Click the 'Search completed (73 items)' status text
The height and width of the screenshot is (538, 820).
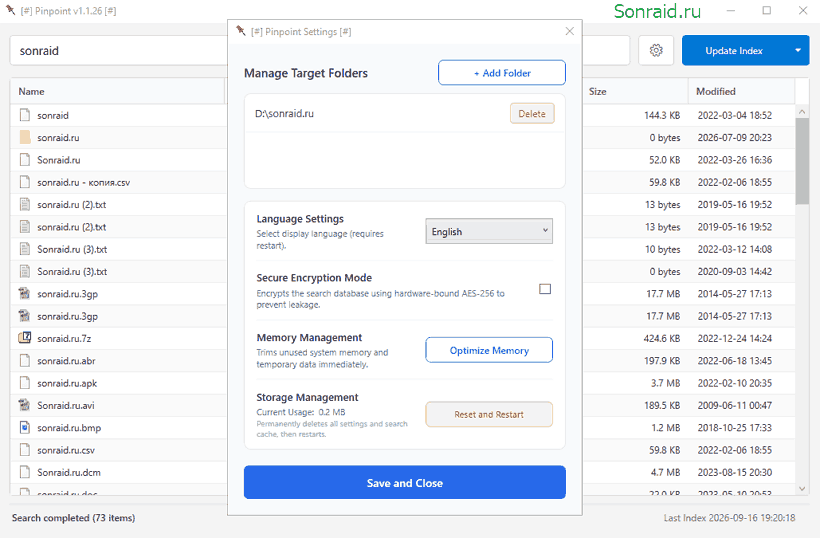(73, 518)
